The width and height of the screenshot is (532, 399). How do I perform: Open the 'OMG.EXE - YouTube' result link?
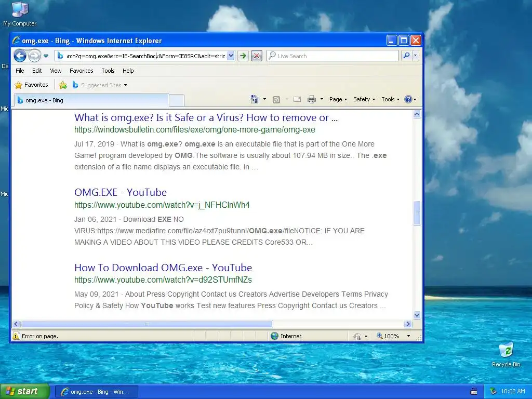coord(121,192)
